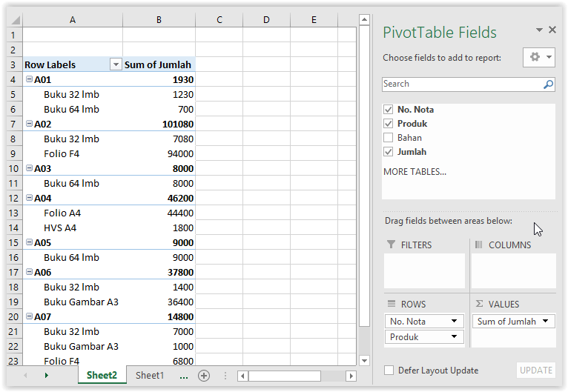The height and width of the screenshot is (392, 568).
Task: Open the Sum of Jumlah dropdown in VALUES
Action: pyautogui.click(x=545, y=321)
